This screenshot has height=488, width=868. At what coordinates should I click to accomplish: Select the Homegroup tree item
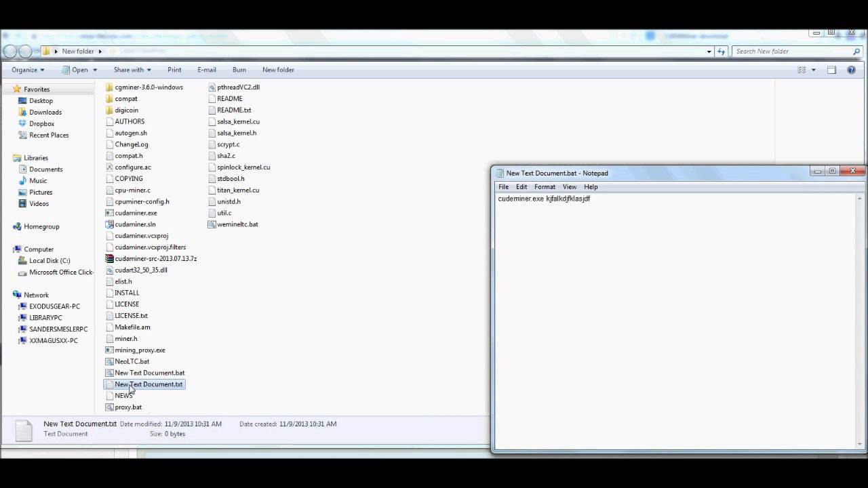pos(41,226)
